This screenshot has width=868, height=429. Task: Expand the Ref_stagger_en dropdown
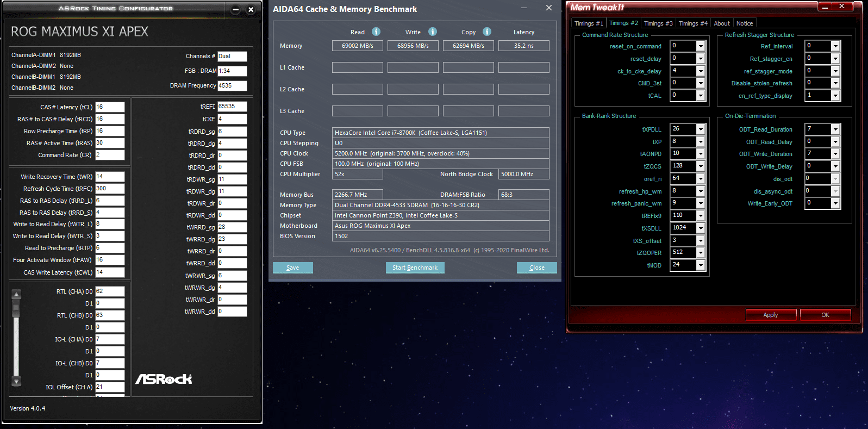[x=835, y=59]
